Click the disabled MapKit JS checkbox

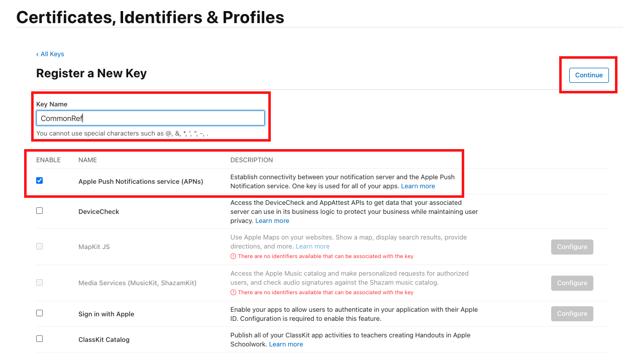coord(40,247)
